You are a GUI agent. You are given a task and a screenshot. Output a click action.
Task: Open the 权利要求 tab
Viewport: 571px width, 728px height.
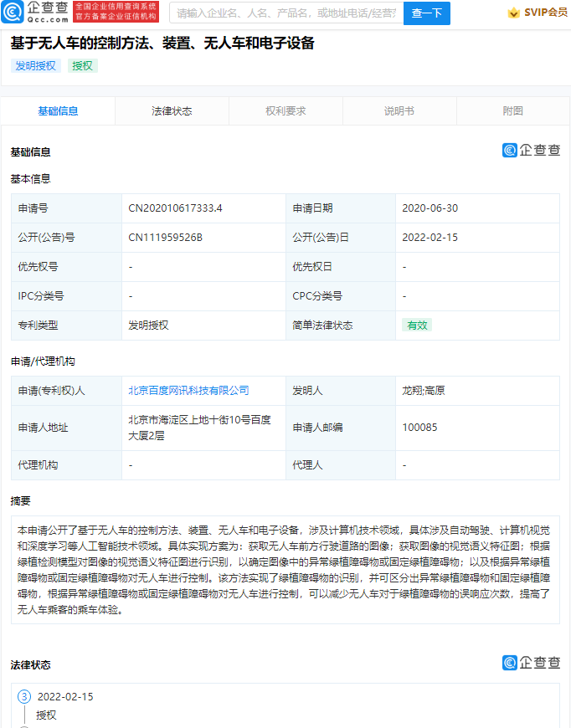[x=285, y=111]
